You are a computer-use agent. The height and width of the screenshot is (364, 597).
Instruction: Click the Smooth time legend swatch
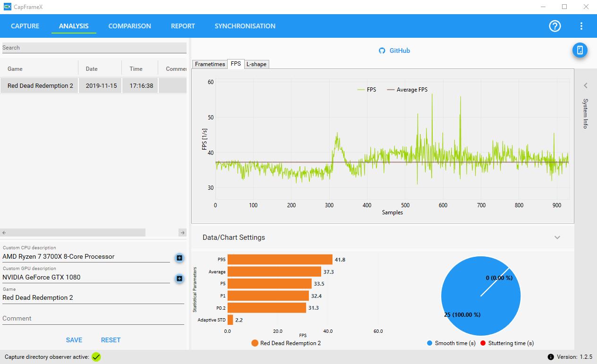429,343
